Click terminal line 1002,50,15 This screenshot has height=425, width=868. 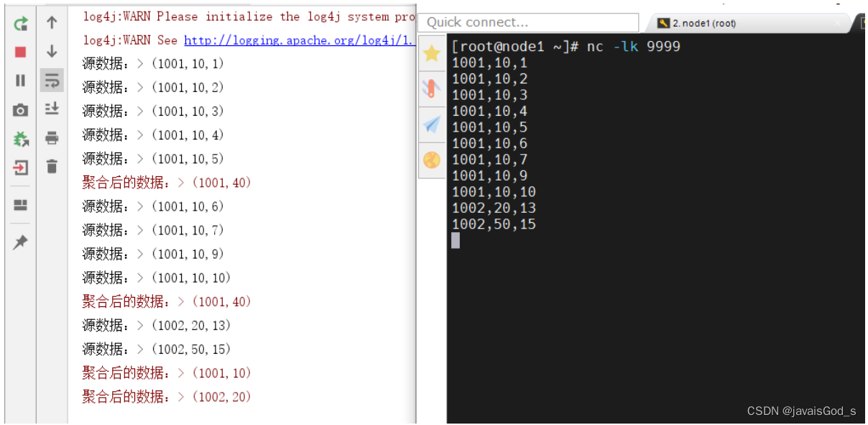(x=494, y=224)
